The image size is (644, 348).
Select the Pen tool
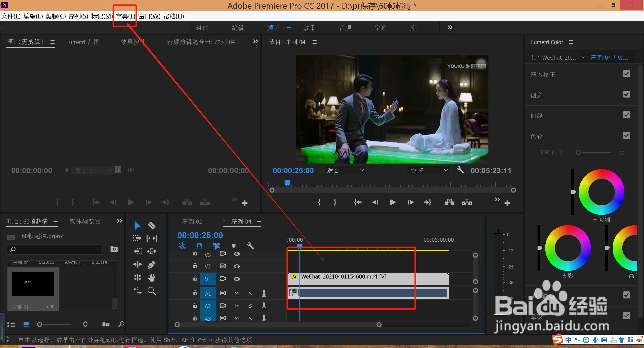click(152, 264)
